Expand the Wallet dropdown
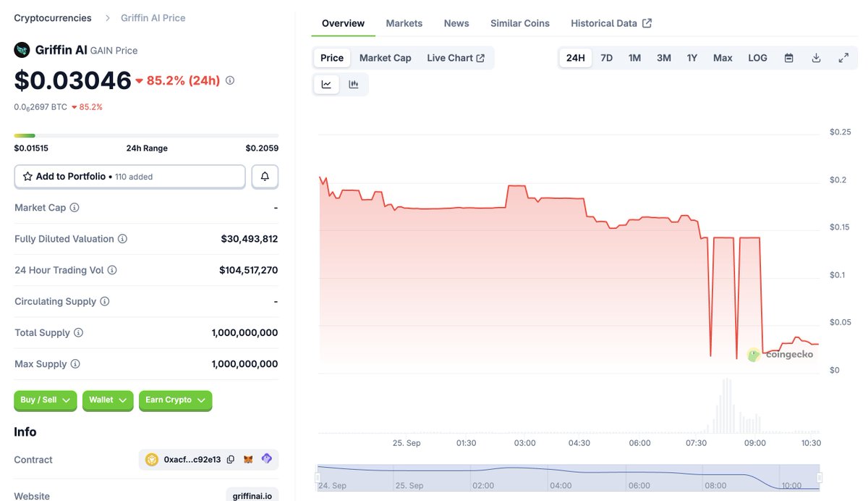 click(x=108, y=400)
